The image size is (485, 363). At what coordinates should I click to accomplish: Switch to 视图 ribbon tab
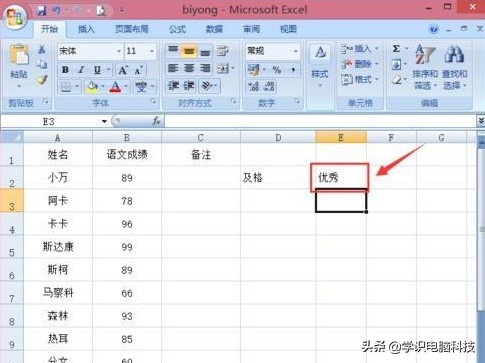[288, 29]
